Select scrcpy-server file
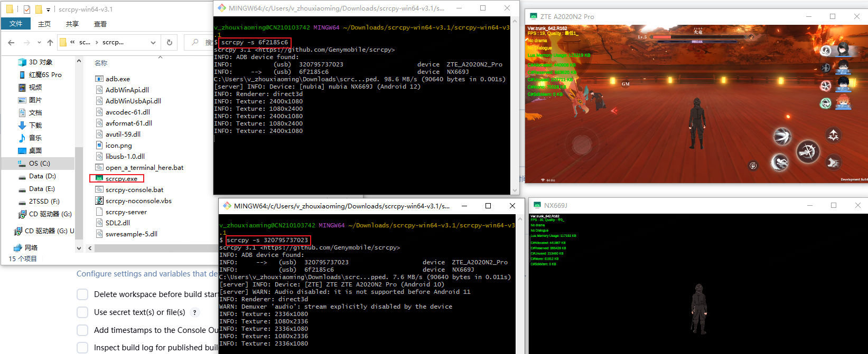This screenshot has height=354, width=868. (x=126, y=212)
